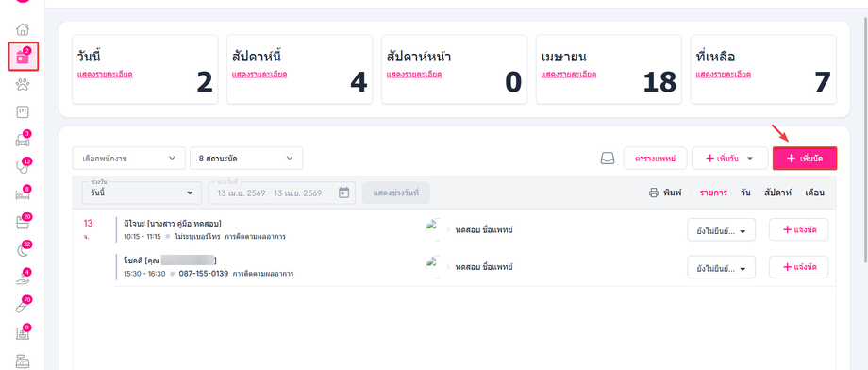Click count 4 in สัปดาห์นี้ card
This screenshot has height=370, width=868.
tap(359, 83)
